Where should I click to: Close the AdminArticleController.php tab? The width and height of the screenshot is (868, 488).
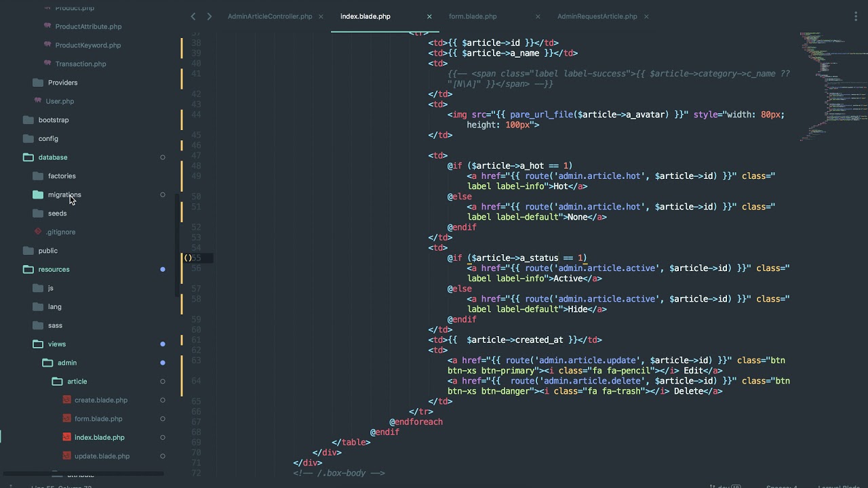tap(321, 16)
